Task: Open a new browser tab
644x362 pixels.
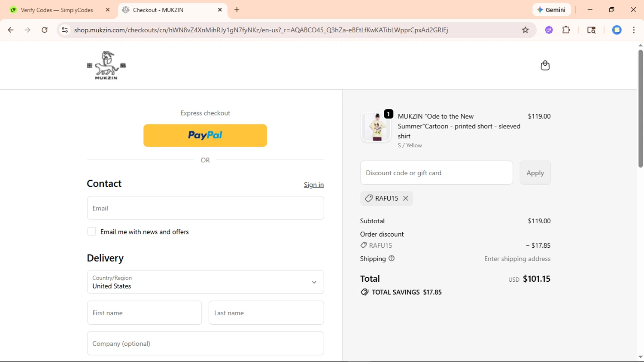Action: point(237,10)
